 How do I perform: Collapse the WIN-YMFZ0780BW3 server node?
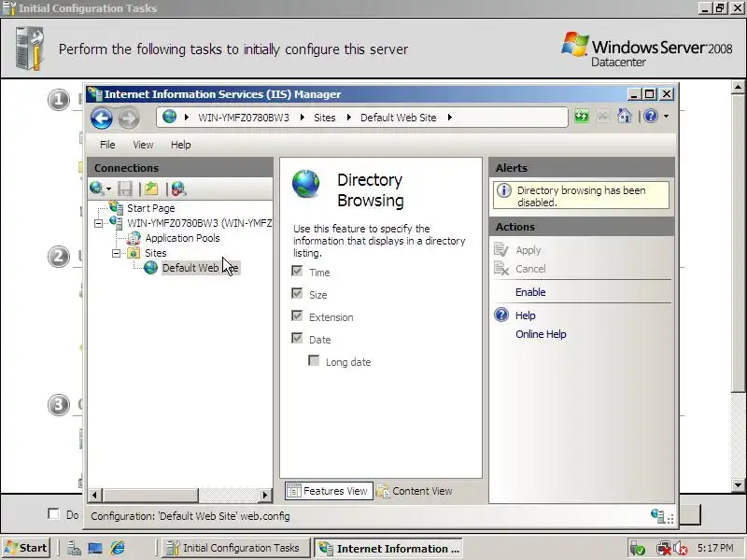click(98, 223)
